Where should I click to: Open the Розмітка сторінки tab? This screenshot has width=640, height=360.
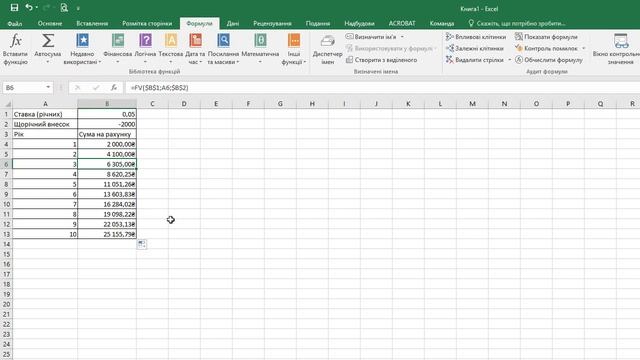147,23
